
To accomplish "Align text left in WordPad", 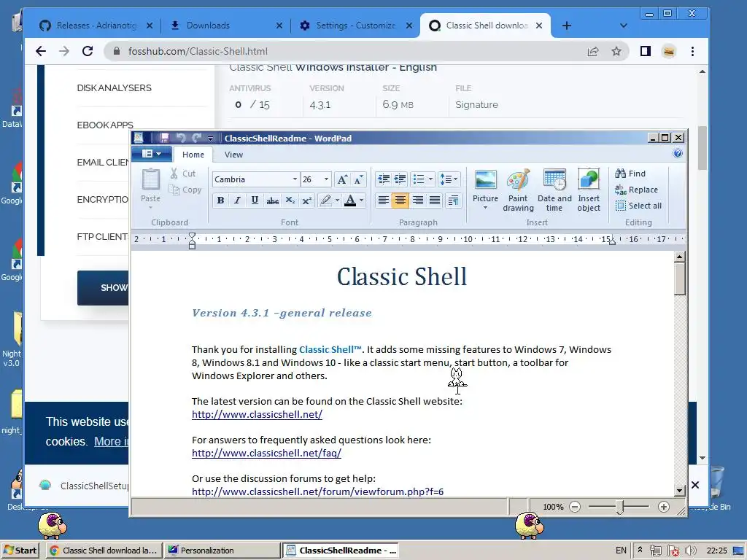I will point(383,201).
